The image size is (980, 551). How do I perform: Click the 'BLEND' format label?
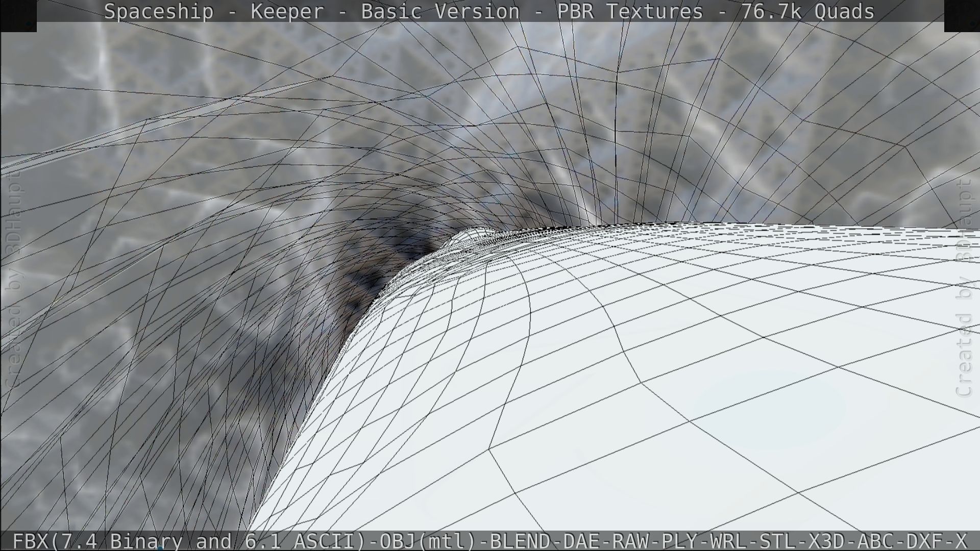(520, 541)
